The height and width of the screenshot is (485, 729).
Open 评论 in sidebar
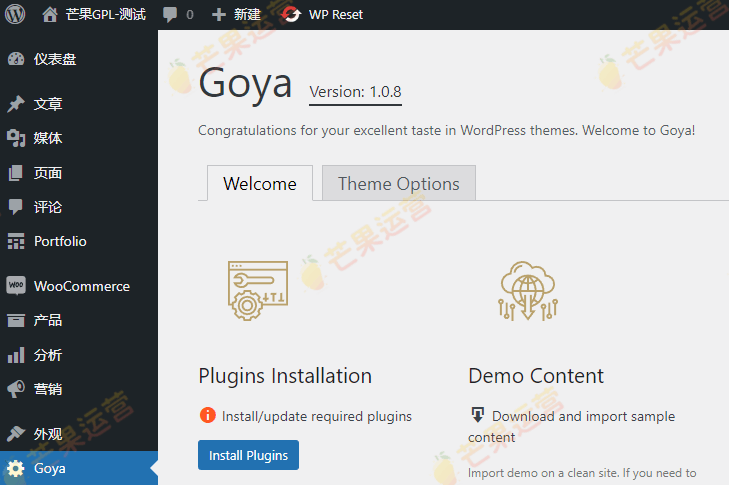pyautogui.click(x=48, y=207)
